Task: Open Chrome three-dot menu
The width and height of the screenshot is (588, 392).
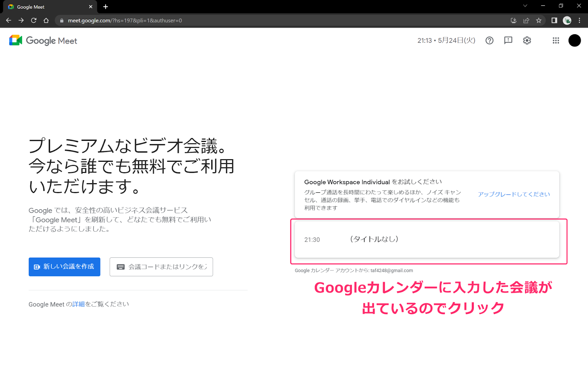Action: (580, 21)
